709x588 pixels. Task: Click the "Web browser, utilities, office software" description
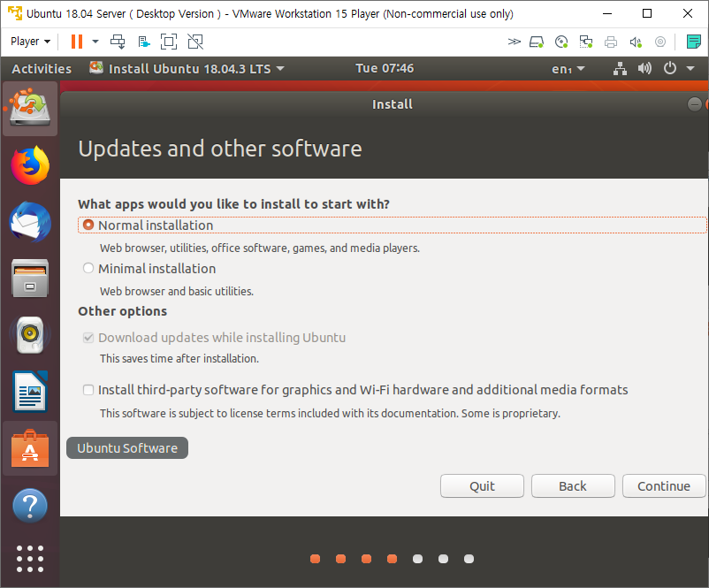coord(260,248)
